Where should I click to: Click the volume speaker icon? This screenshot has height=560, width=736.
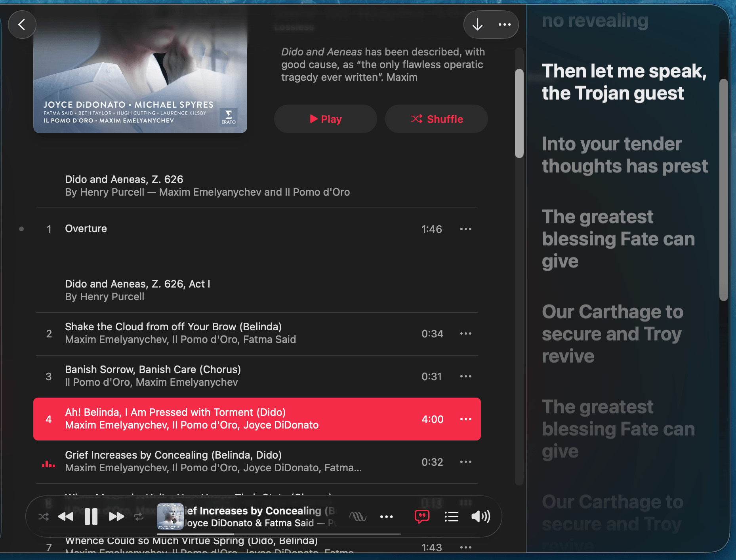[x=480, y=516]
